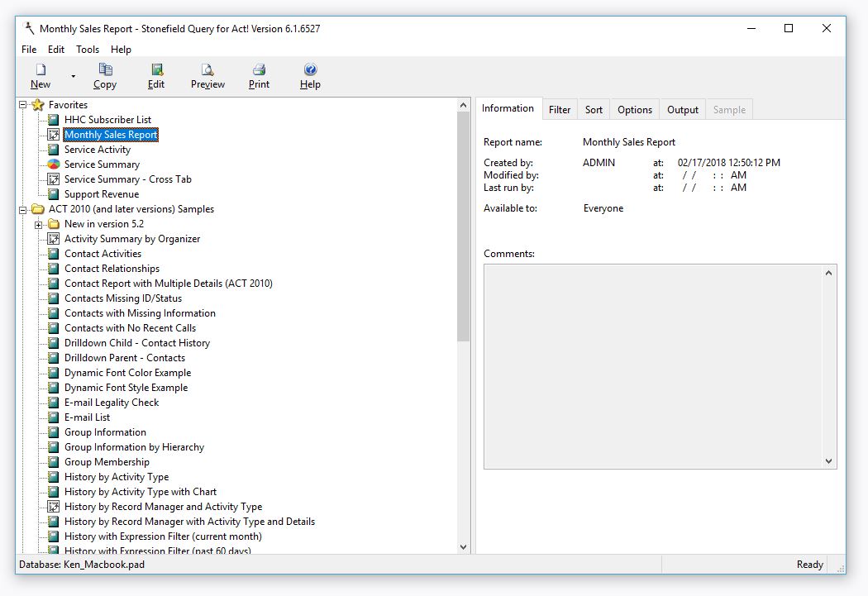The image size is (868, 596).
Task: Collapse the Favorites tree node
Action: (x=22, y=105)
